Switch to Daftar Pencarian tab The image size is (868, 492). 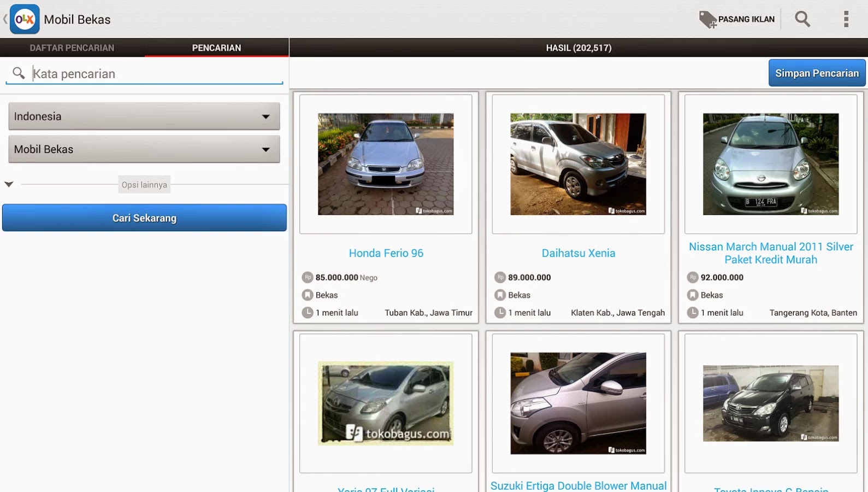coord(72,48)
